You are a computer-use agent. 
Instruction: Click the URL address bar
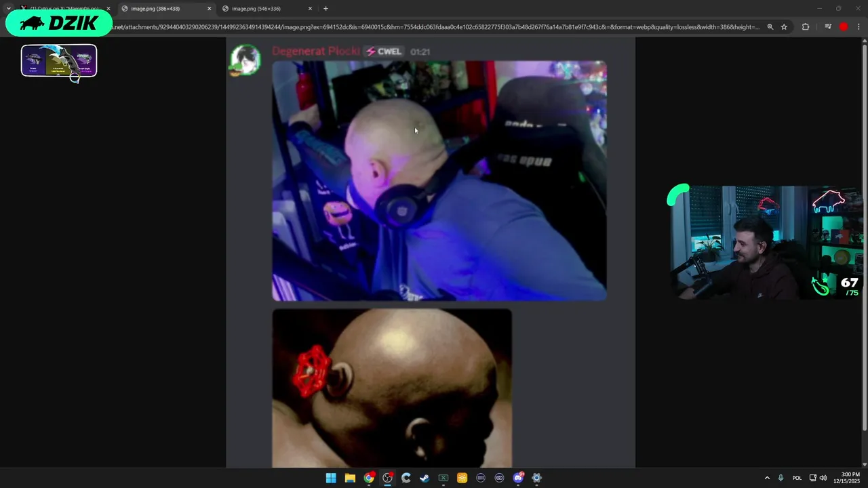pyautogui.click(x=435, y=27)
